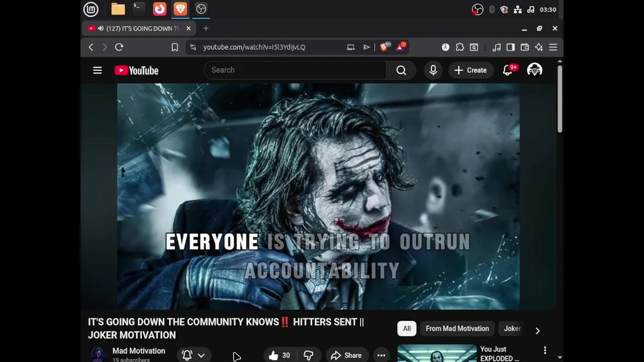
Task: Open the picture-in-picture address bar icon
Action: click(x=351, y=47)
